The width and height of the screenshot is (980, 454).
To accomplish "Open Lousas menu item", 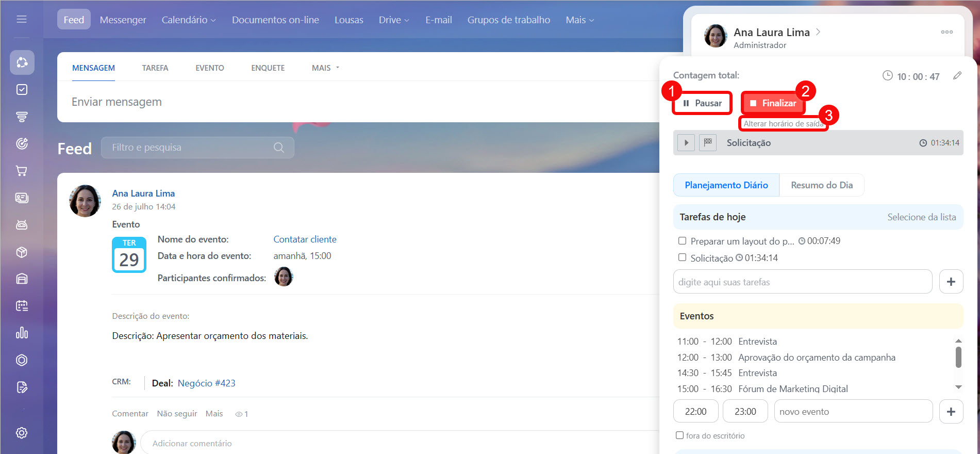I will click(349, 20).
